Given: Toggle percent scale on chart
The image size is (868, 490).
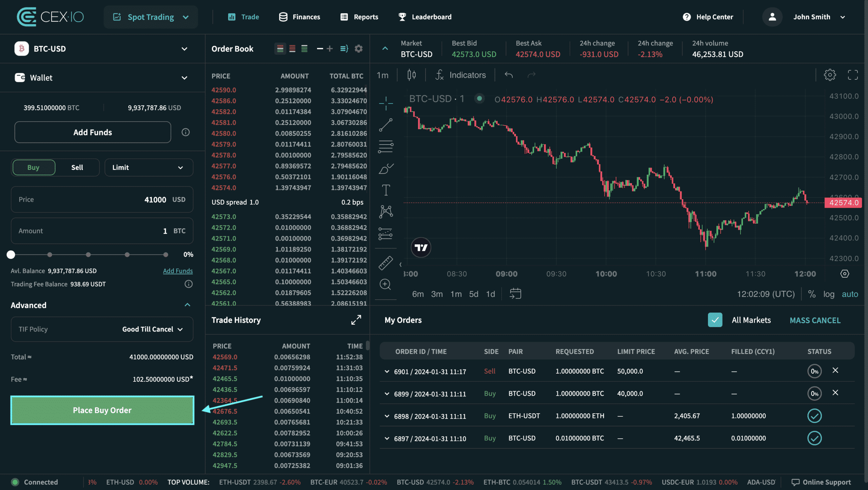Looking at the screenshot, I should 812,294.
